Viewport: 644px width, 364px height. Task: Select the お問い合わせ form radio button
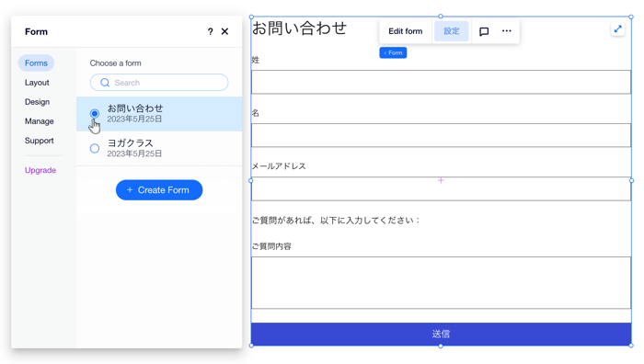[x=95, y=113]
